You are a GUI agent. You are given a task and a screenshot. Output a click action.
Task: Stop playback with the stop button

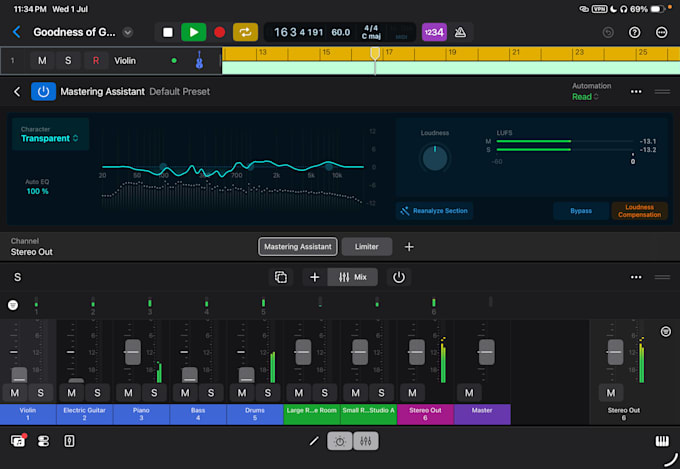[x=168, y=32]
